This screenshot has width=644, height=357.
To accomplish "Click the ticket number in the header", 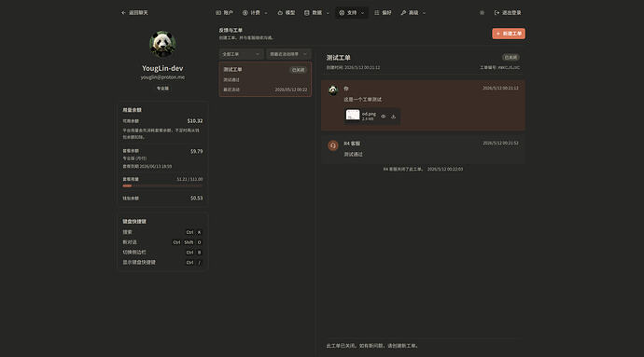I will (500, 68).
